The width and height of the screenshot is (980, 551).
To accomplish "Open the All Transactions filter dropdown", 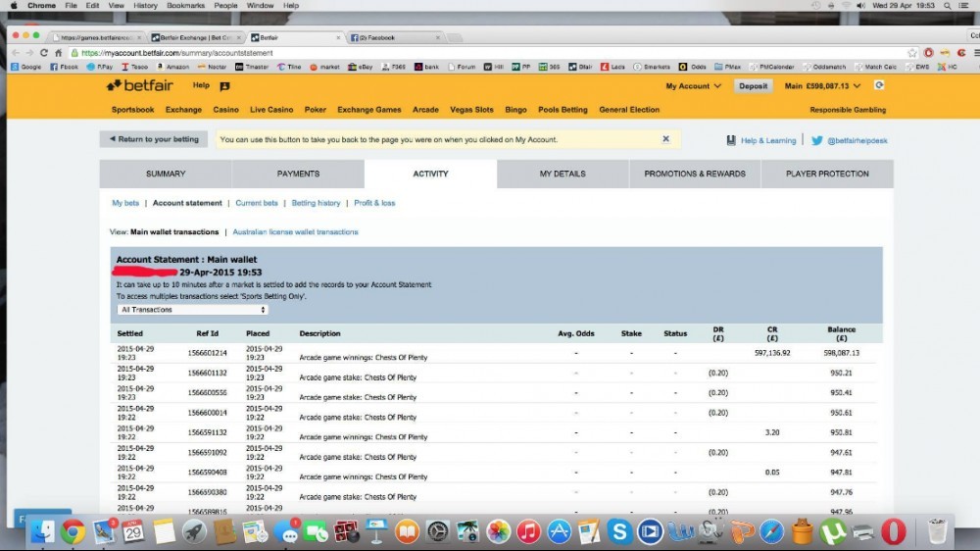I will 192,310.
